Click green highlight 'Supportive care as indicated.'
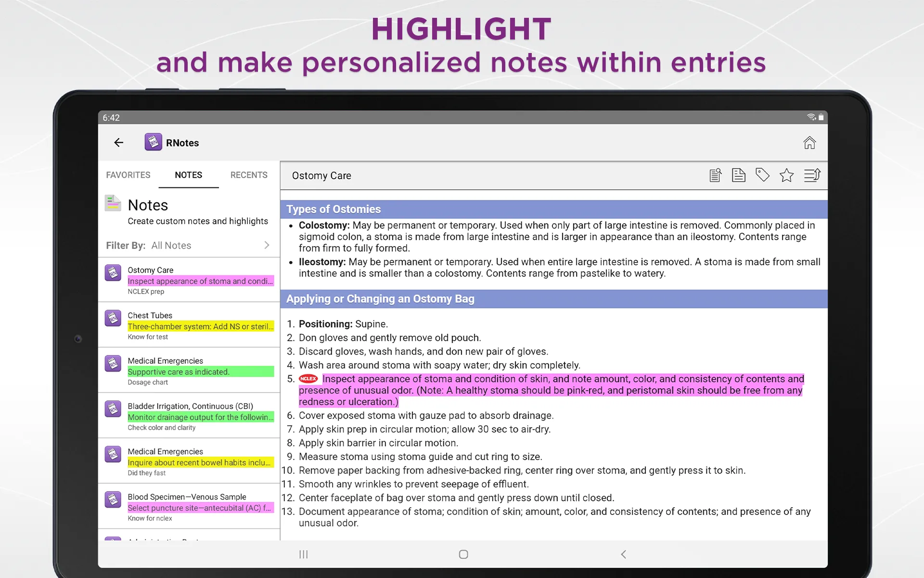Image resolution: width=924 pixels, height=578 pixels. [x=201, y=371]
